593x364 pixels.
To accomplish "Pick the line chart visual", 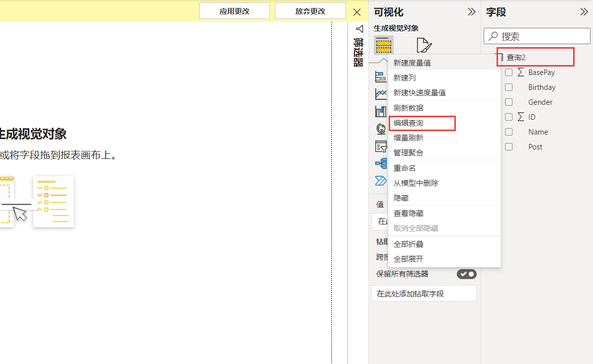I will [381, 94].
